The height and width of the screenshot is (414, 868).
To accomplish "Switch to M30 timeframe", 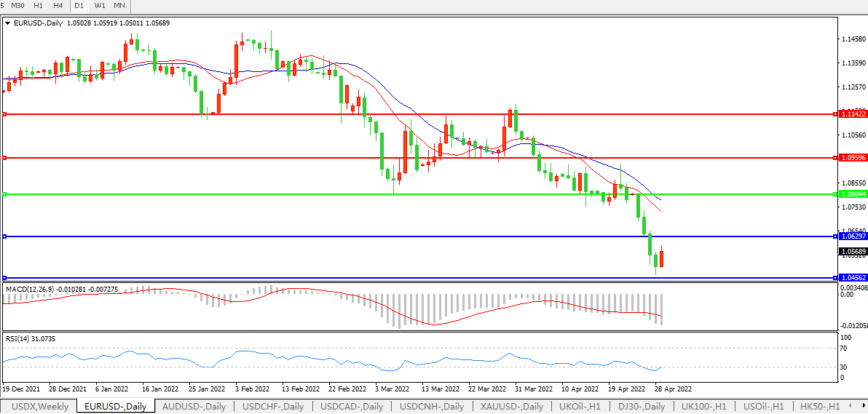I will click(18, 6).
